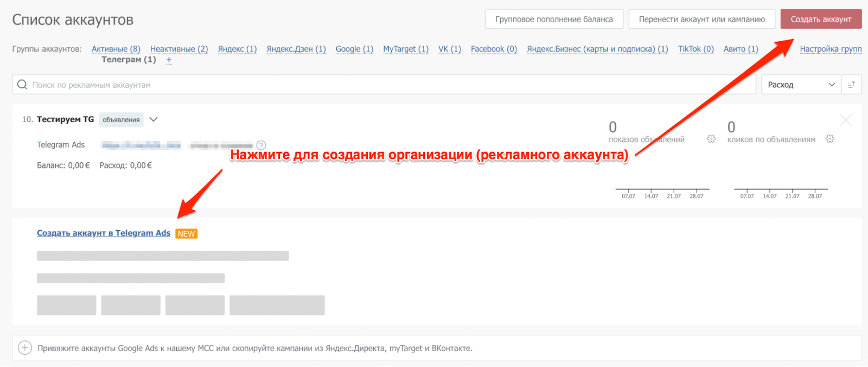This screenshot has height=367, width=868.
Task: Open Создать аккаунт в Telegram Ads link
Action: tap(104, 233)
